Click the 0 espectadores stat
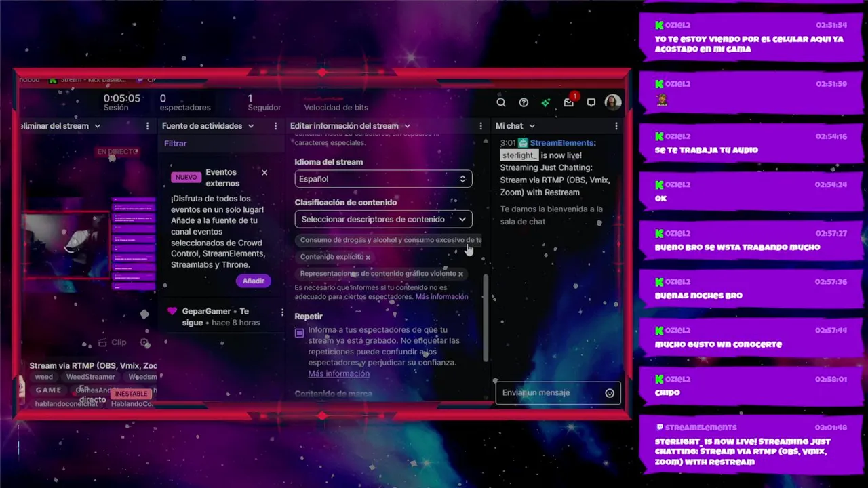868x488 pixels. click(185, 102)
